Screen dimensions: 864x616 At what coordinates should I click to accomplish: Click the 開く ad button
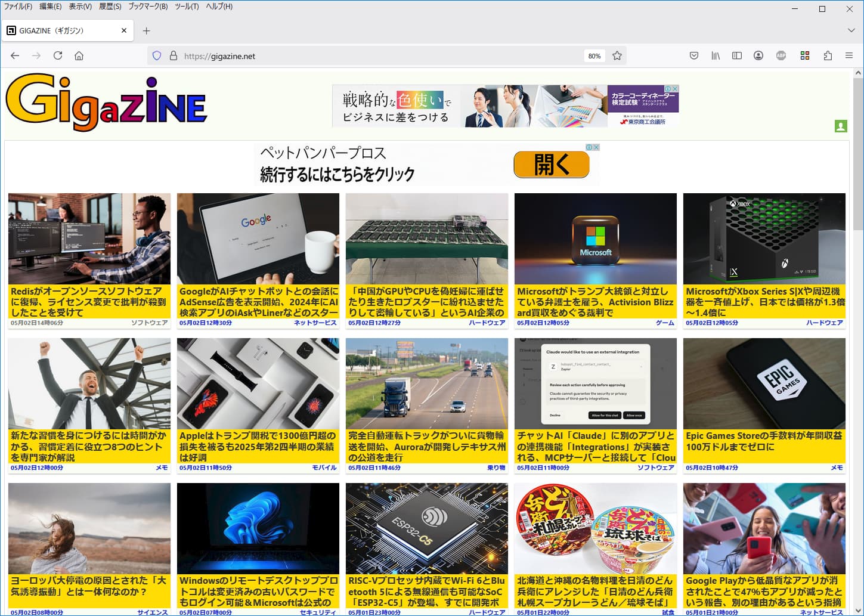(552, 165)
